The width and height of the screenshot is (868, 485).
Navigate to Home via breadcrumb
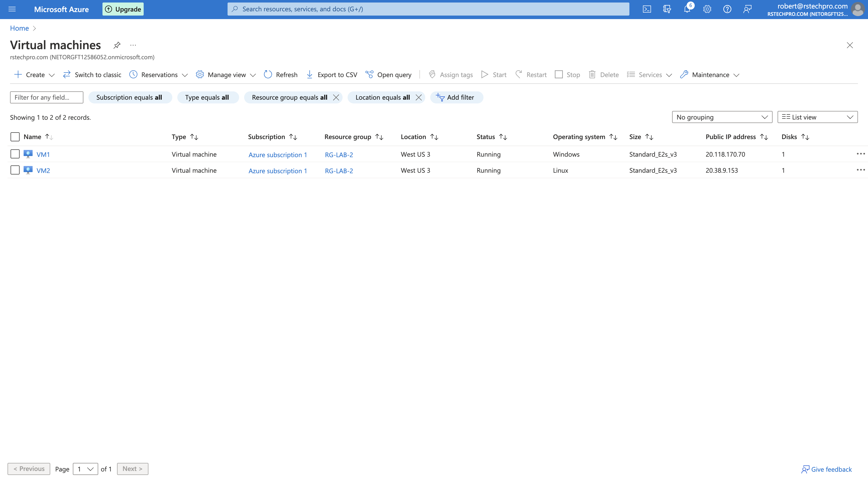click(x=19, y=28)
